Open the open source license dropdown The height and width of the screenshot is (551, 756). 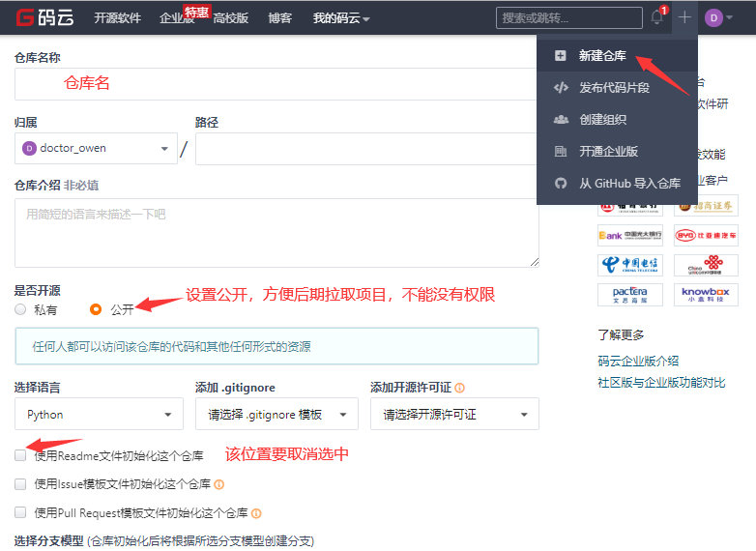[454, 415]
